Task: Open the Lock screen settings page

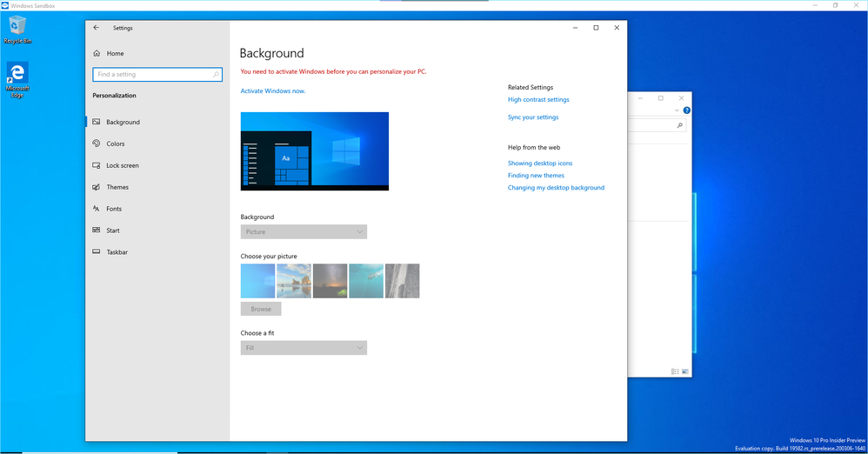Action: tap(157, 165)
